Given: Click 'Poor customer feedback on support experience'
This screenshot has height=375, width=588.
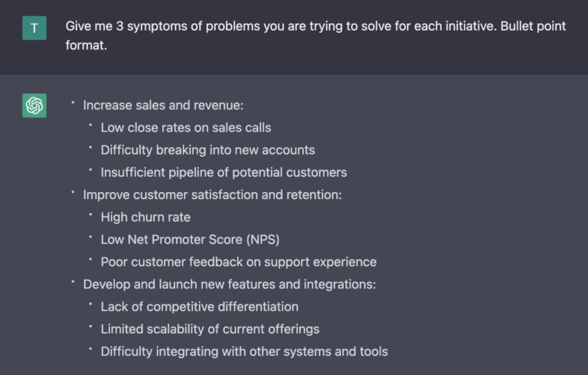Looking at the screenshot, I should pyautogui.click(x=239, y=262).
